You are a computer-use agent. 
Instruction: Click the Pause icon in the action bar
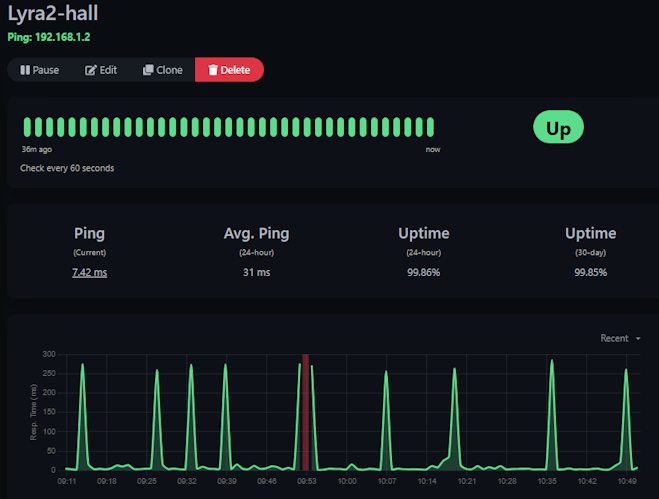pos(24,70)
